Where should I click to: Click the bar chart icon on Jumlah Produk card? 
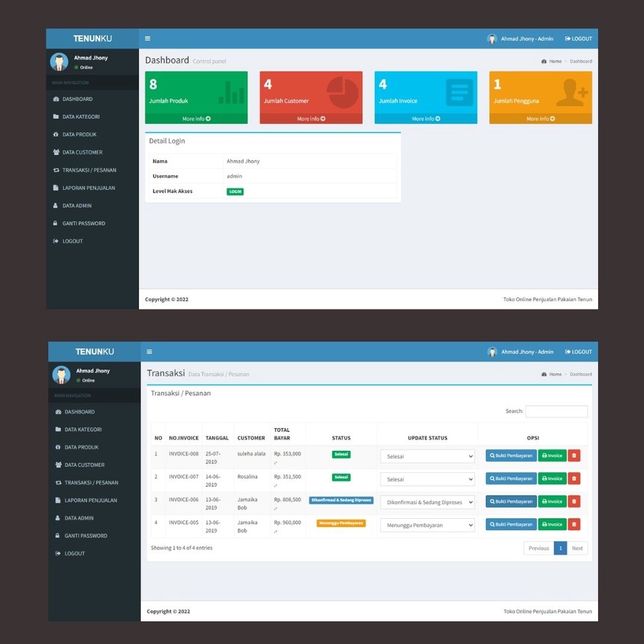pyautogui.click(x=231, y=92)
